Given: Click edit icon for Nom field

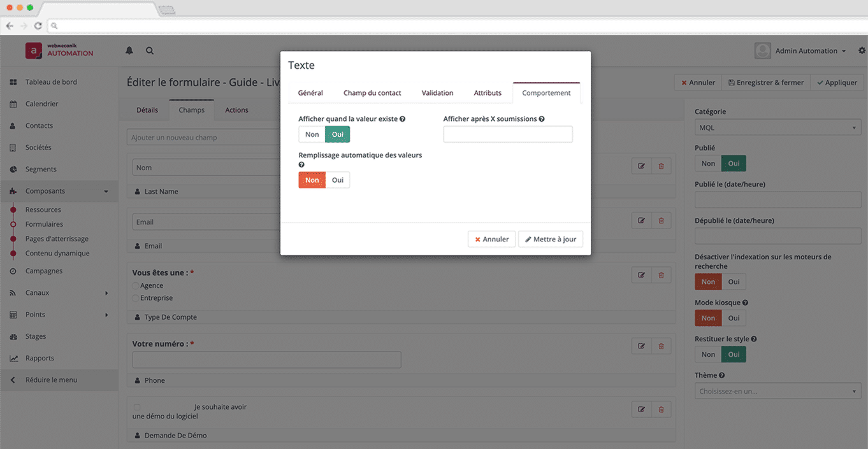Looking at the screenshot, I should (x=641, y=166).
